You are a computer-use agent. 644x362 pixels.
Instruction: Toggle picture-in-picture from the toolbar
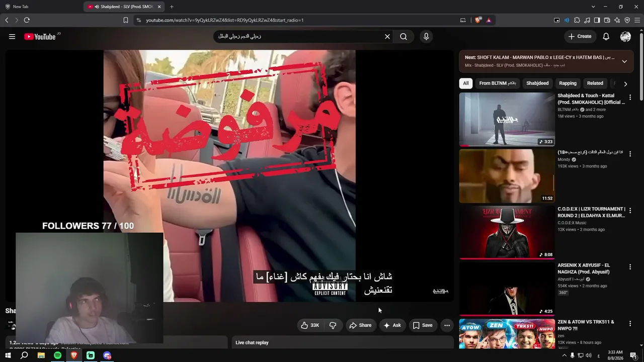click(x=556, y=20)
